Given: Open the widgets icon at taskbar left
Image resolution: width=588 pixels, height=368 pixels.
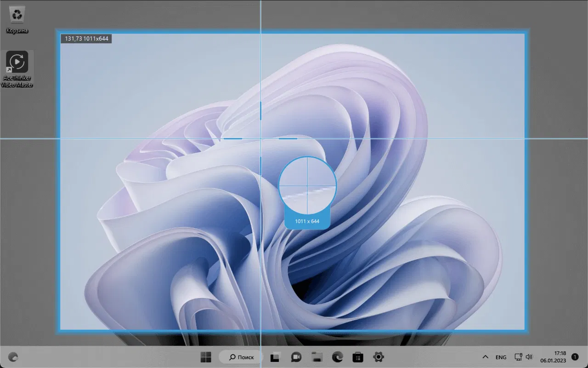Looking at the screenshot, I should pyautogui.click(x=13, y=357).
